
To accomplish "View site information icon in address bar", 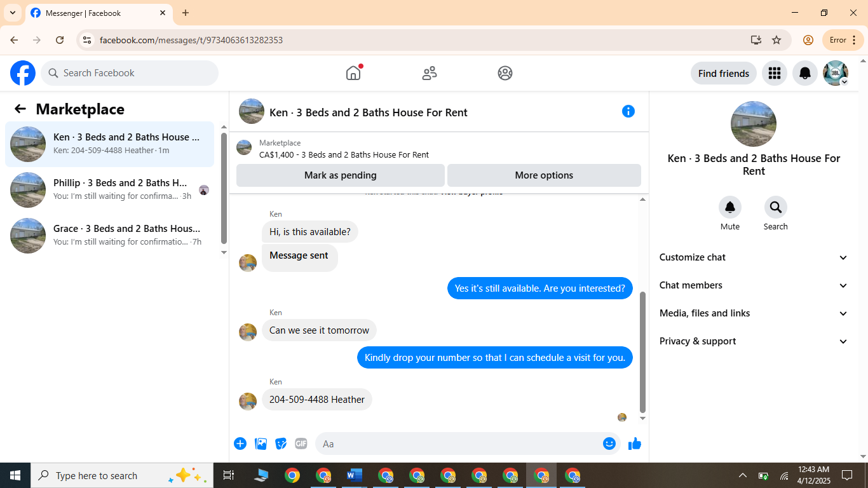I will point(87,40).
